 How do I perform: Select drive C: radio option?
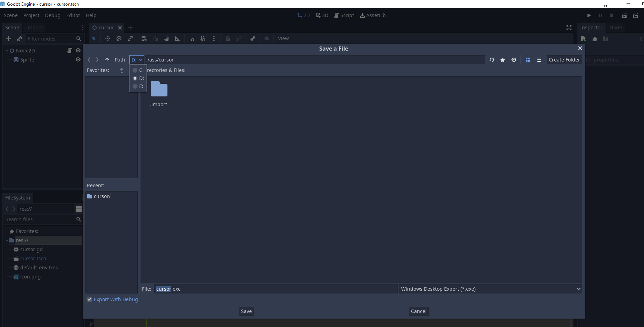click(138, 70)
